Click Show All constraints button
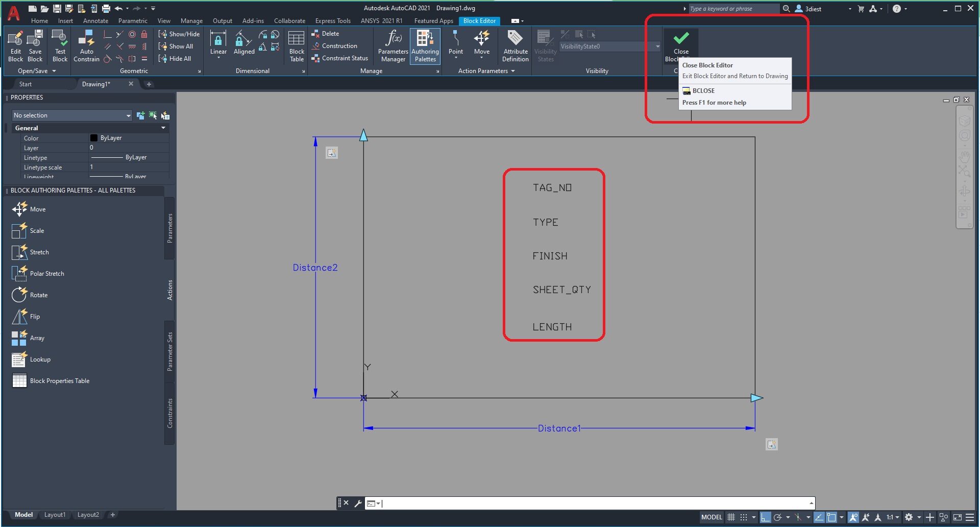The width and height of the screenshot is (980, 527). pyautogui.click(x=176, y=46)
